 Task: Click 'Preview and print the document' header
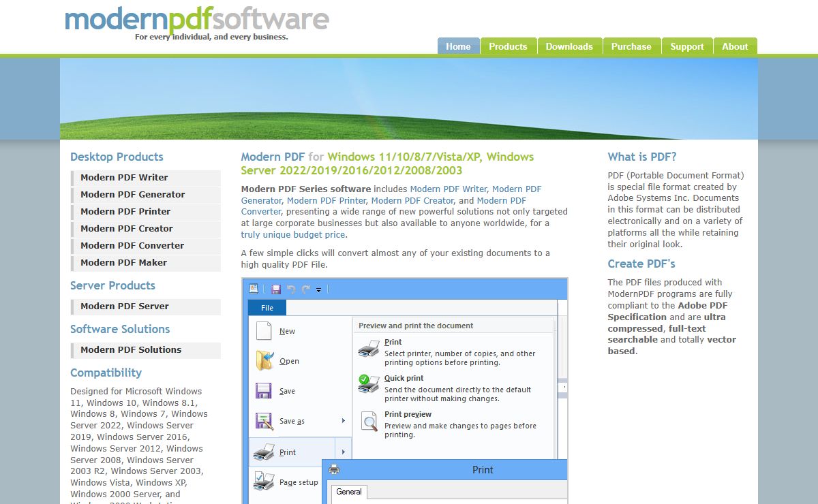[416, 326]
